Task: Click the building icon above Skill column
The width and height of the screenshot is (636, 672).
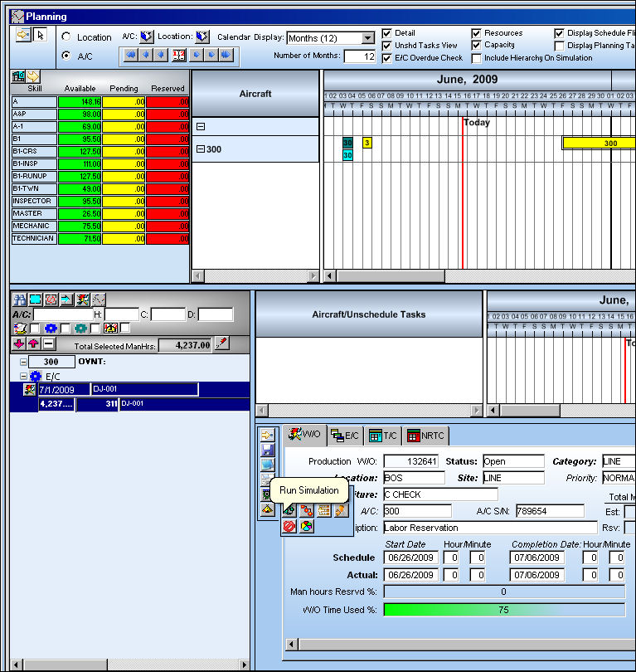Action: [x=18, y=76]
